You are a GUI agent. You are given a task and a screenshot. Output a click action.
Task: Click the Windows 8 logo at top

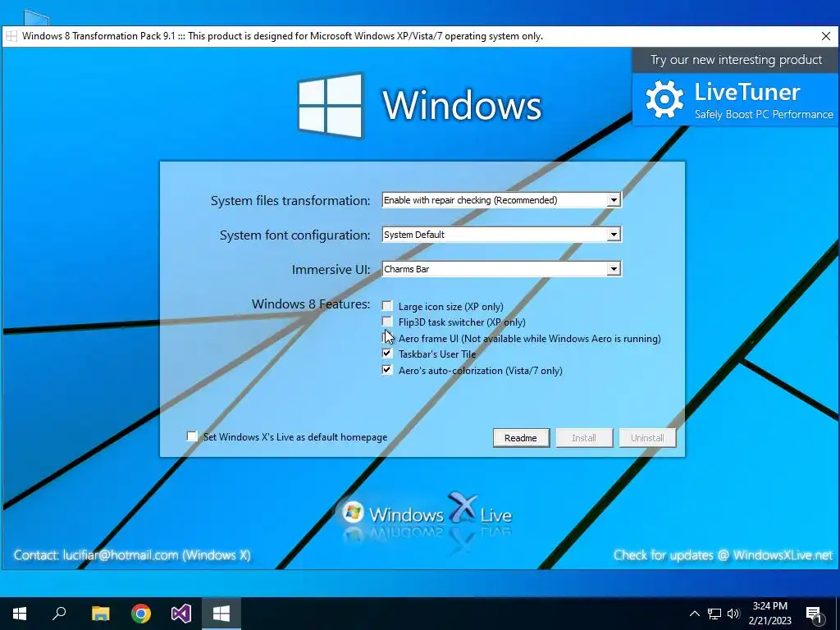point(331,105)
